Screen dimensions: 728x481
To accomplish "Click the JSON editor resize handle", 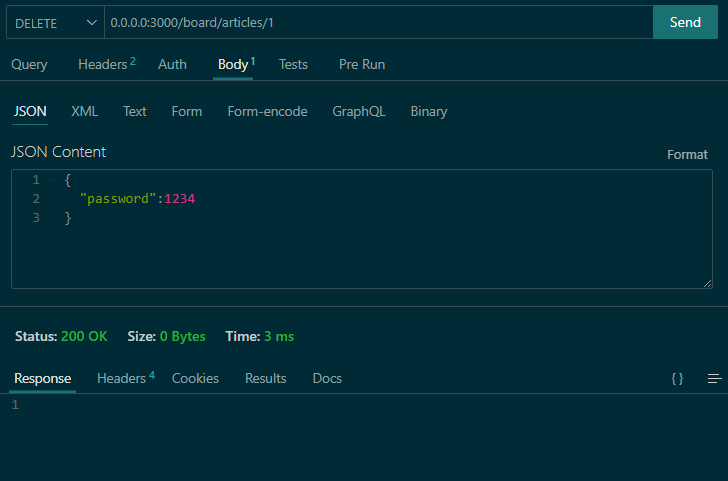I will 707,283.
